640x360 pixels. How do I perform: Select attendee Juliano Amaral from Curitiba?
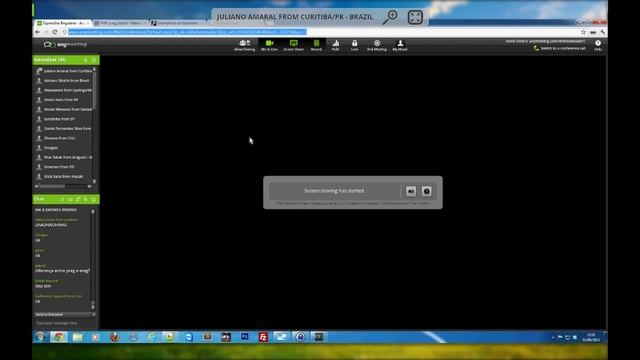[x=64, y=71]
